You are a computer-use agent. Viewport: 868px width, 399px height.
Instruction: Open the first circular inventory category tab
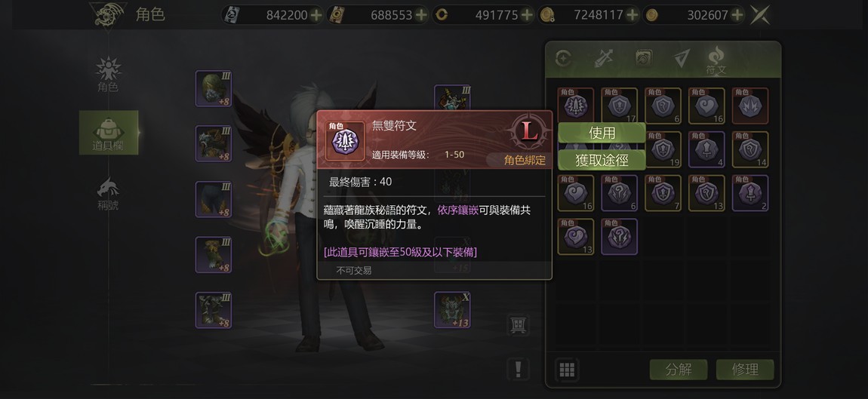point(564,58)
